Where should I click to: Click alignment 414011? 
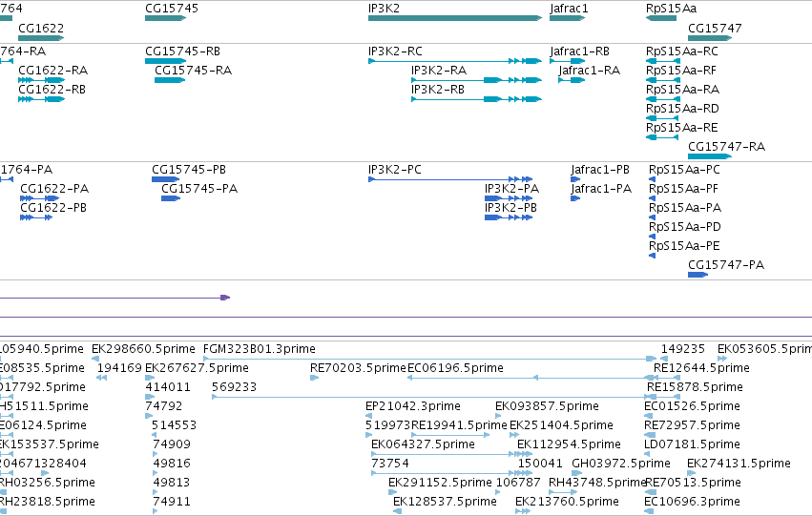[x=168, y=387]
